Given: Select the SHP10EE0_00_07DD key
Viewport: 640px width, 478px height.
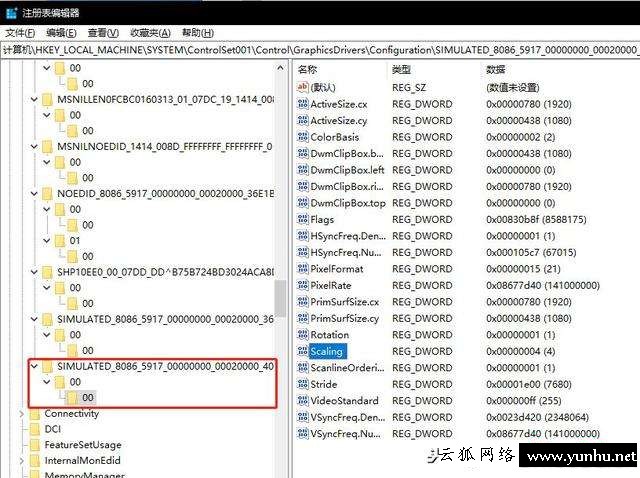Looking at the screenshot, I should [165, 272].
